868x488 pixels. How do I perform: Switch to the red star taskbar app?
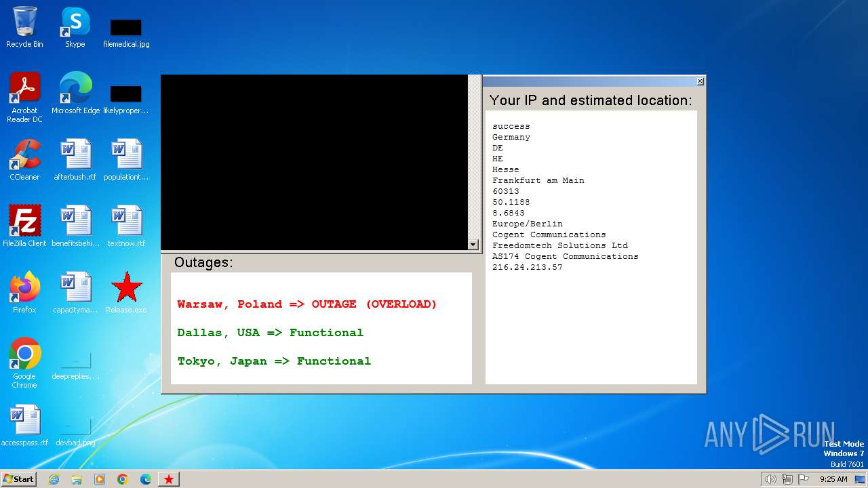[x=169, y=479]
